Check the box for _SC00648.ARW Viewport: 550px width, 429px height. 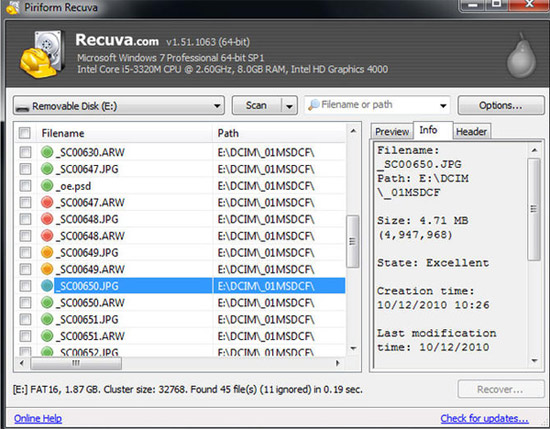pyautogui.click(x=25, y=236)
